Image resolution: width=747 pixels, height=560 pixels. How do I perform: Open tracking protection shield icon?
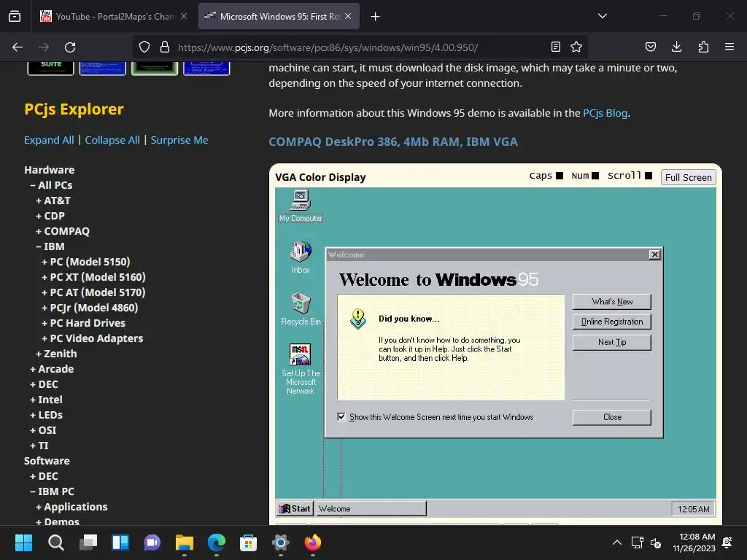click(x=144, y=47)
